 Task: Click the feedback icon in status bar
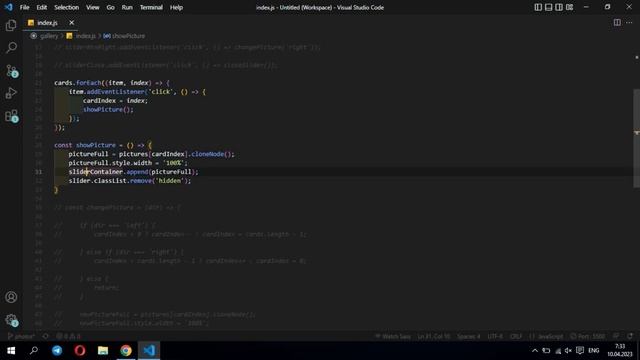click(616, 337)
